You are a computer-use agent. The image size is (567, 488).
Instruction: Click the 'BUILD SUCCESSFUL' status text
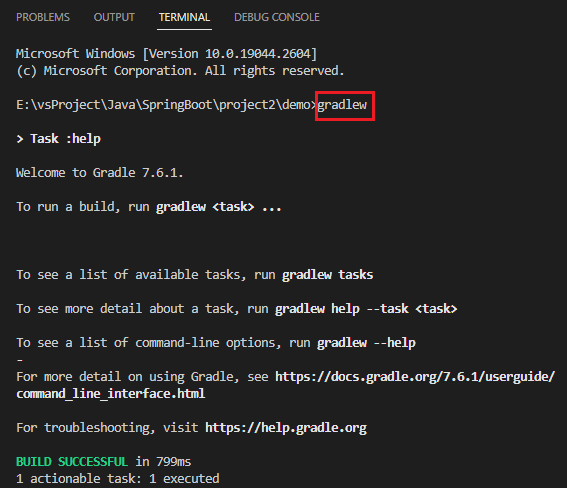(x=72, y=462)
